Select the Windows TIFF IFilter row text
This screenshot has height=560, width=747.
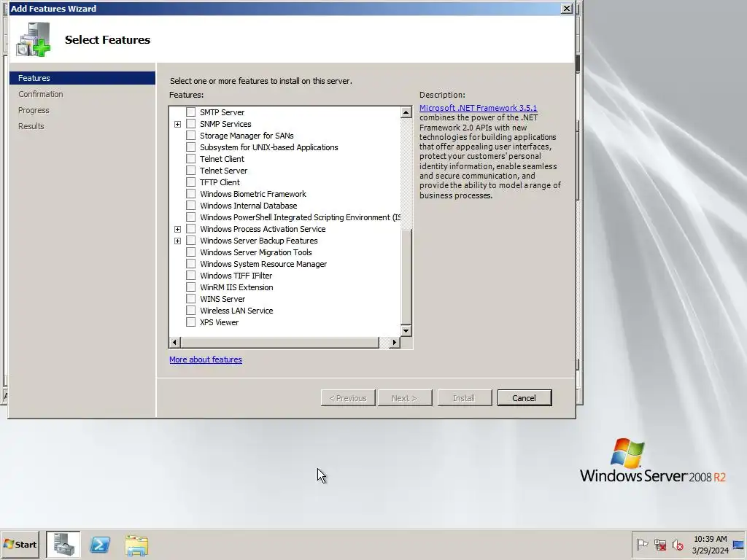(x=236, y=275)
